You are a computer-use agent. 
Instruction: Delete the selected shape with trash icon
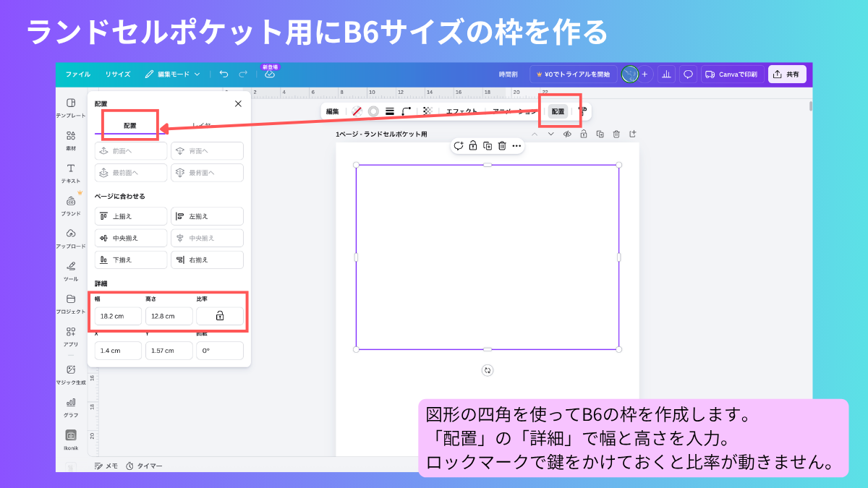click(502, 146)
